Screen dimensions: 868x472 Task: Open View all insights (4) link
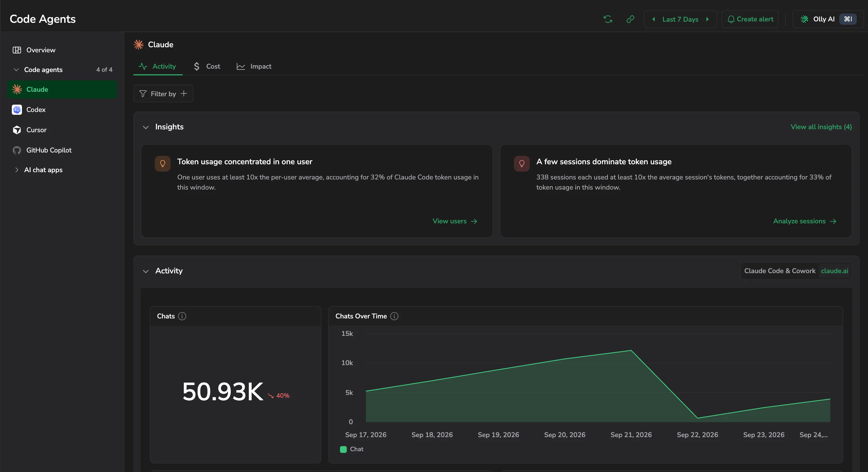click(821, 127)
